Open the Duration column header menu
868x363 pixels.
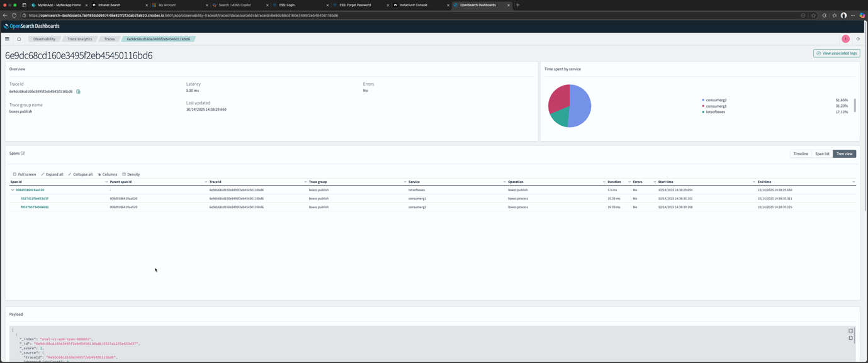[629, 182]
